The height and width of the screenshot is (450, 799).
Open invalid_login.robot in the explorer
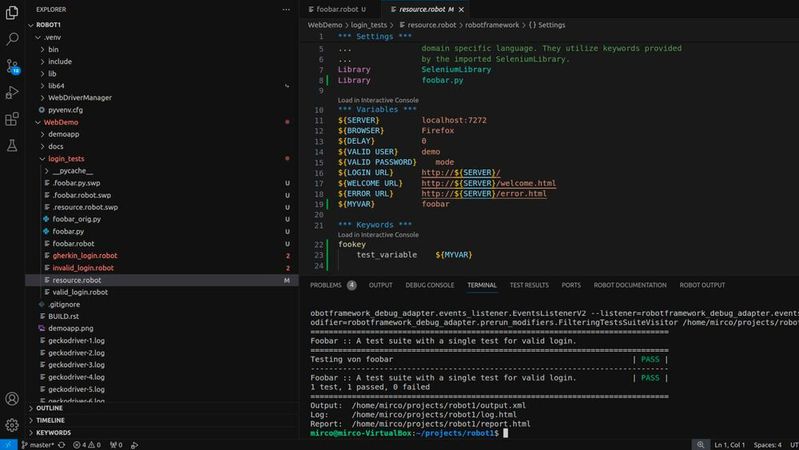(83, 268)
